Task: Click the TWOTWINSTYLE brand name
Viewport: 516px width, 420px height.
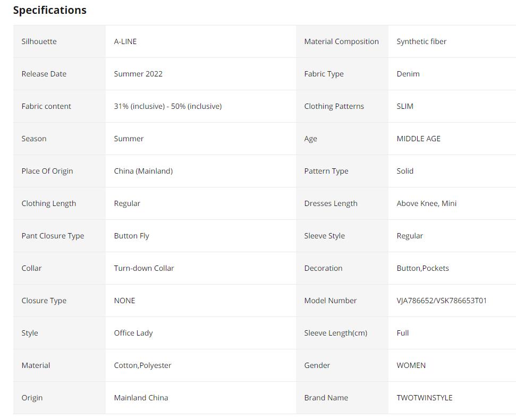Action: tap(424, 398)
